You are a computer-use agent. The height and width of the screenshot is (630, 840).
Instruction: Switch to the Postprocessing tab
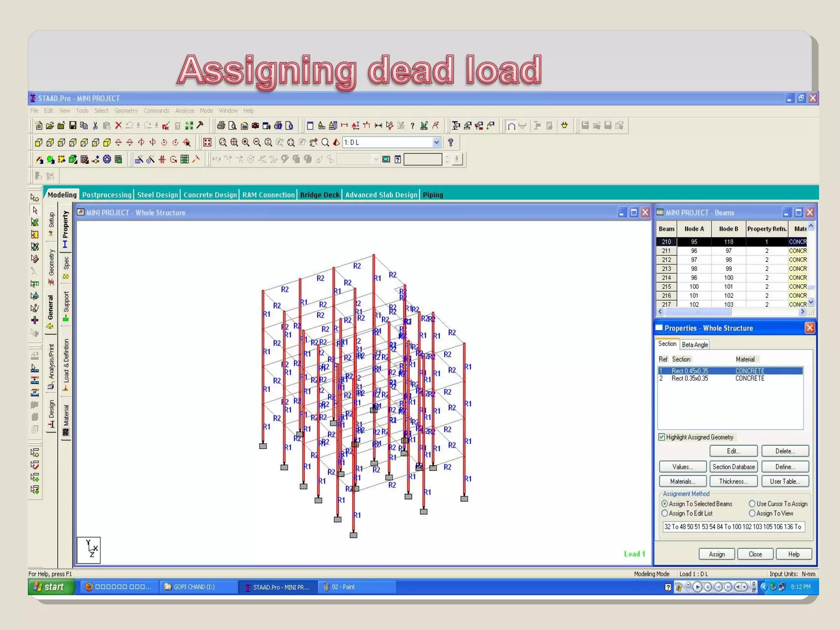pyautogui.click(x=107, y=195)
